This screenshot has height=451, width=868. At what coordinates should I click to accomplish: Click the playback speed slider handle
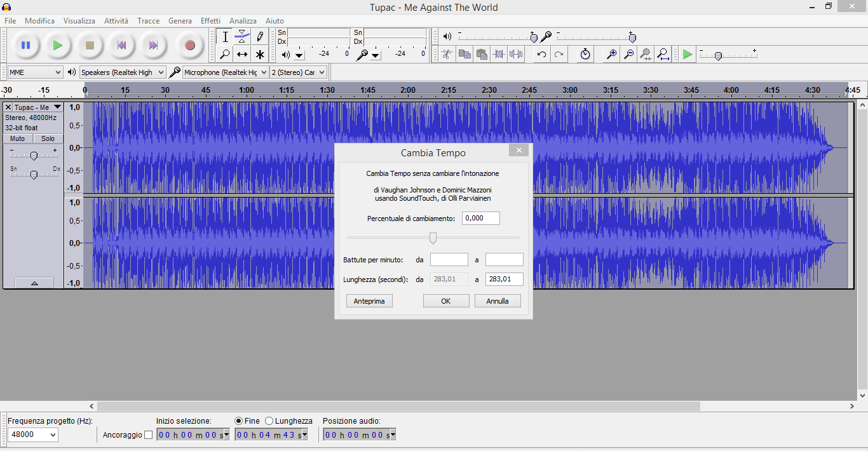718,56
